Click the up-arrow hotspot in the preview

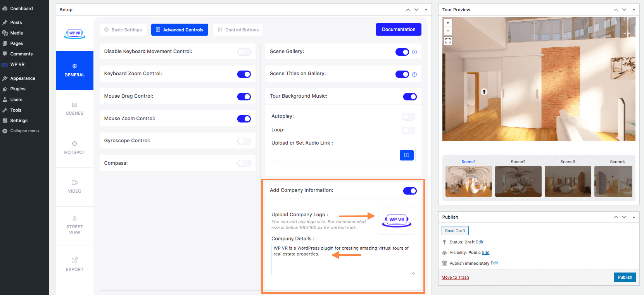pyautogui.click(x=484, y=92)
